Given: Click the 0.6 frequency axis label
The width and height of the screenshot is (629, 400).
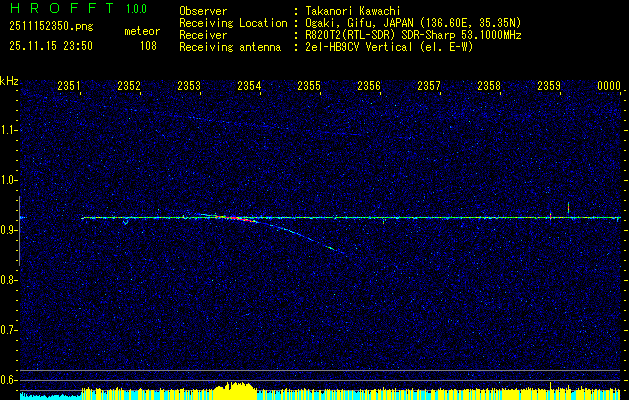Looking at the screenshot, I should pyautogui.click(x=7, y=380).
